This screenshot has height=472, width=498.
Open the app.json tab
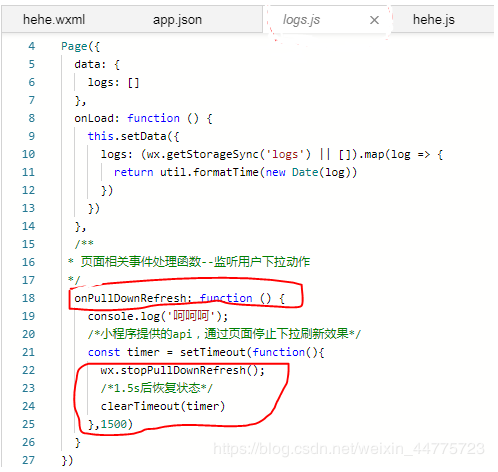[x=177, y=20]
